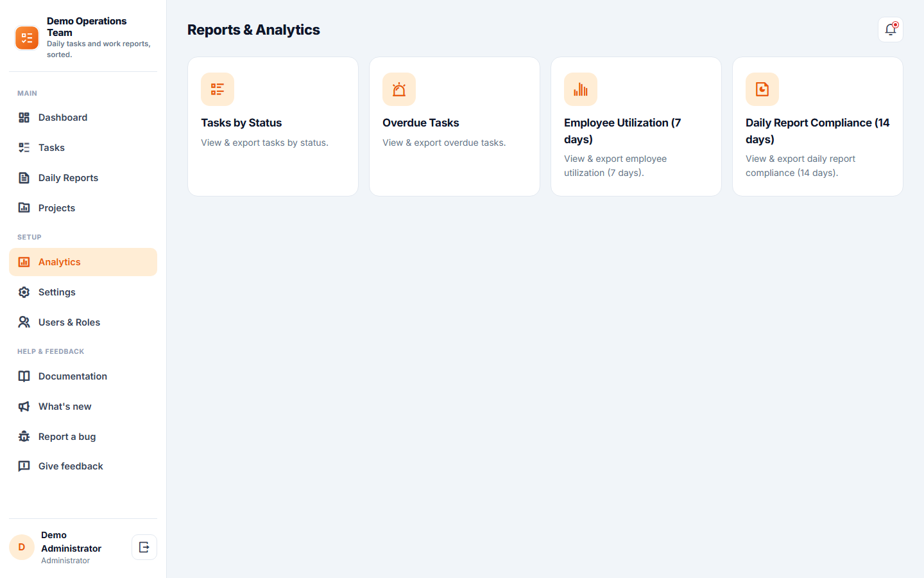Click the Settings gear icon
Screen dimensions: 924x578
point(24,292)
